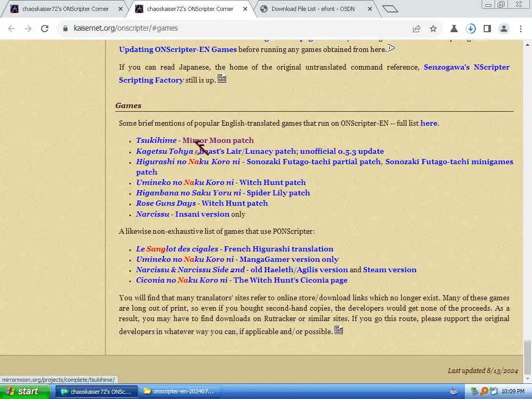The width and height of the screenshot is (532, 399).
Task: Open Le Sanglot des cigales link
Action: [x=177, y=249]
